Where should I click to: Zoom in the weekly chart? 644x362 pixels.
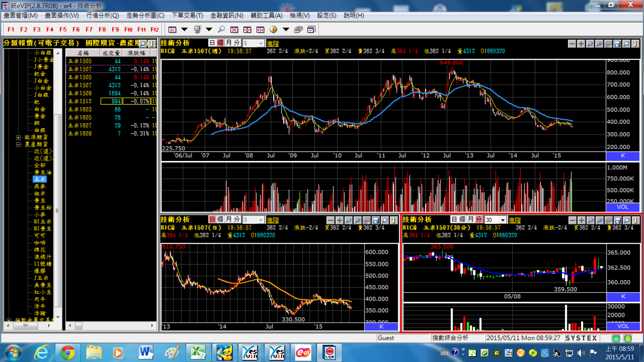599,44
